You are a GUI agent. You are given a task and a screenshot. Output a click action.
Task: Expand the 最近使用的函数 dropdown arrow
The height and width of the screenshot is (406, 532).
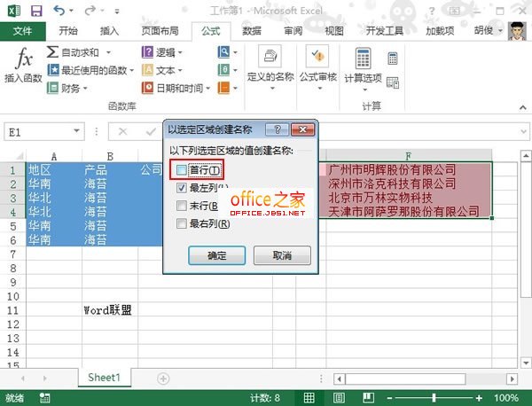click(131, 71)
